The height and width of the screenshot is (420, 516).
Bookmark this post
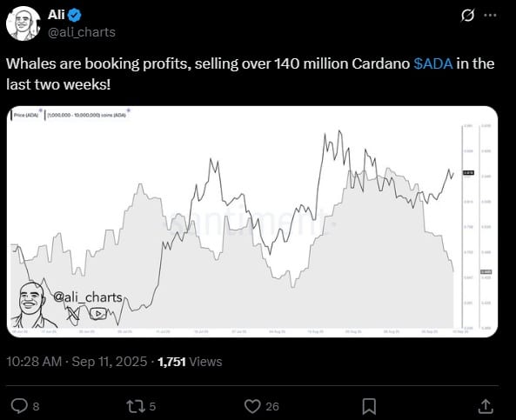[369, 406]
